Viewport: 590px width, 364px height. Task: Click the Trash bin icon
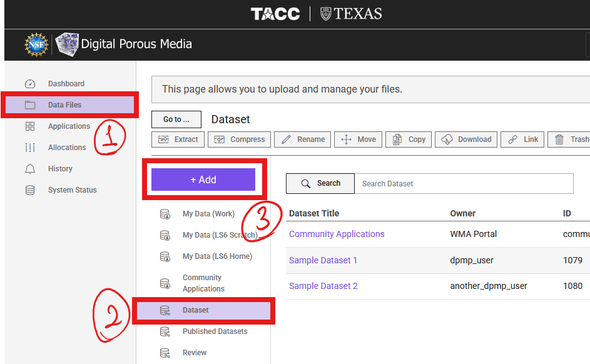pos(559,139)
